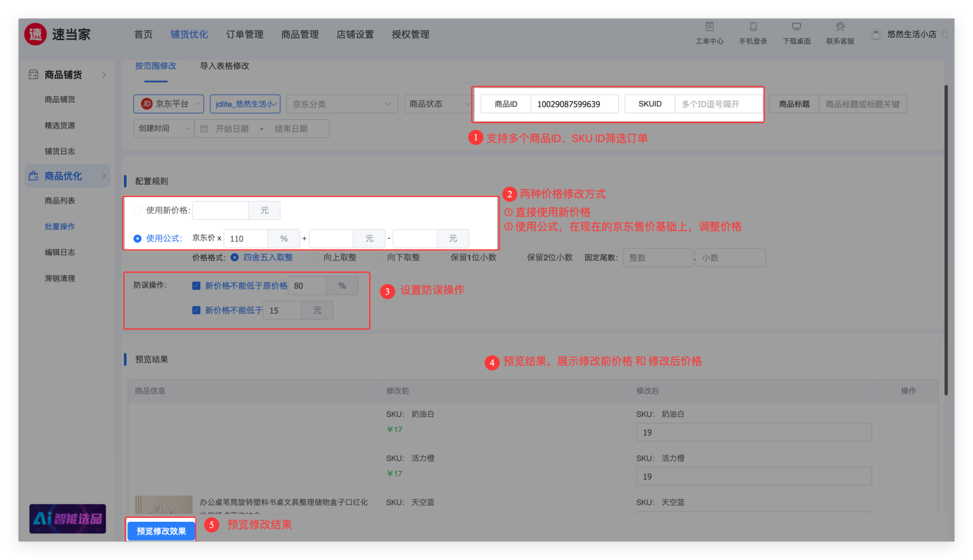Screen dimensions: 973x560
Task: Click the 速当家 logo icon
Action: 36,34
